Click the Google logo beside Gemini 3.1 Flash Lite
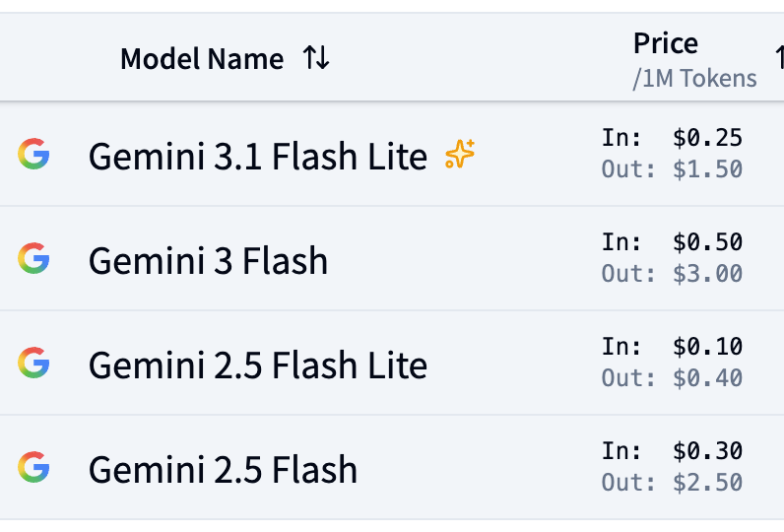The image size is (784, 532). [x=33, y=154]
